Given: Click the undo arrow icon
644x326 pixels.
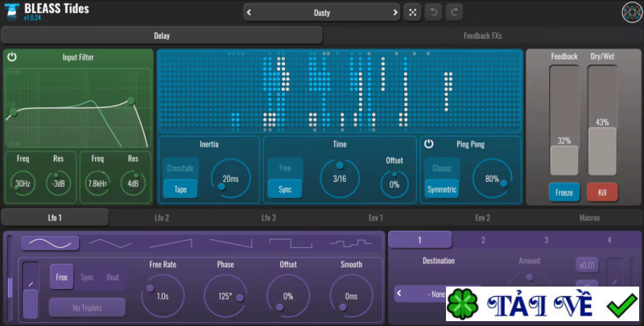Looking at the screenshot, I should click(434, 12).
